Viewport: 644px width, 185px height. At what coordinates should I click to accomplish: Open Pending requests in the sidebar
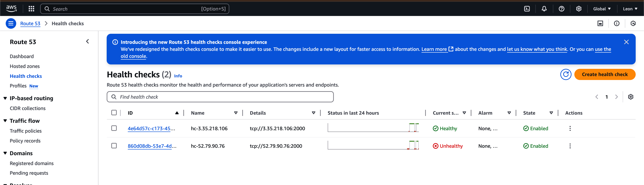tap(29, 173)
